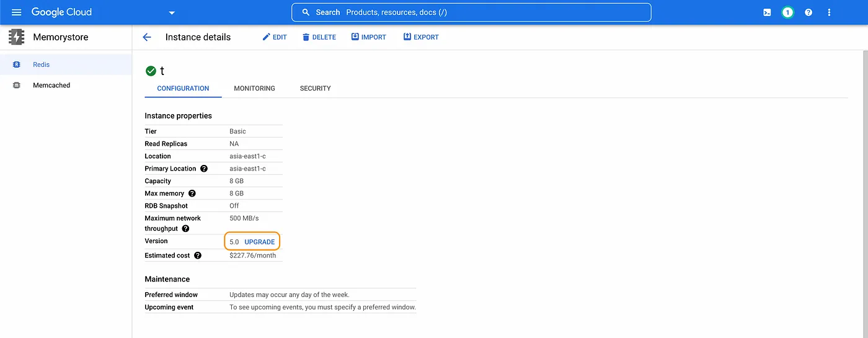
Task: Click the IMPORT button
Action: coord(368,37)
